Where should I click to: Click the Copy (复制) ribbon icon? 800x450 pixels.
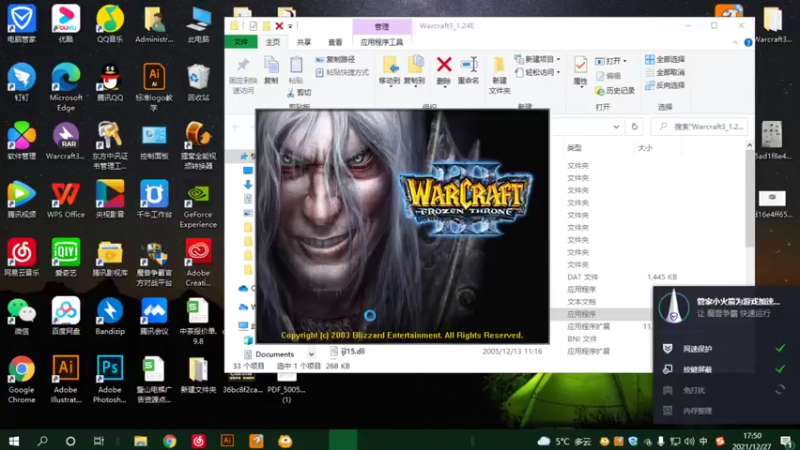[271, 65]
